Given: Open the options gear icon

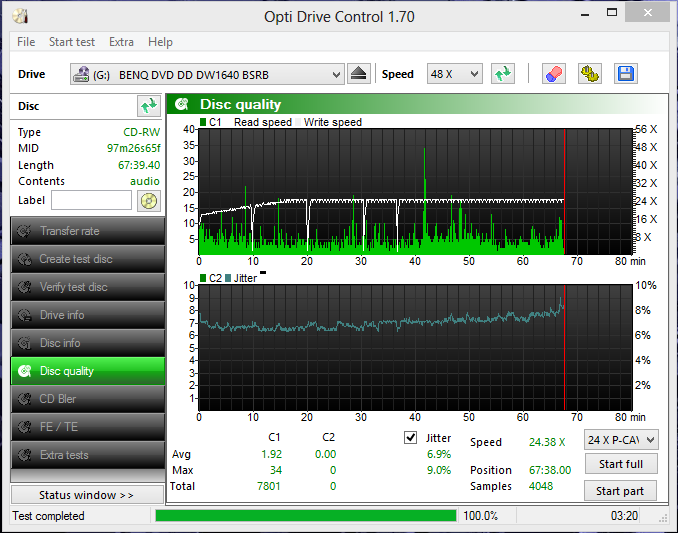Looking at the screenshot, I should pos(590,74).
